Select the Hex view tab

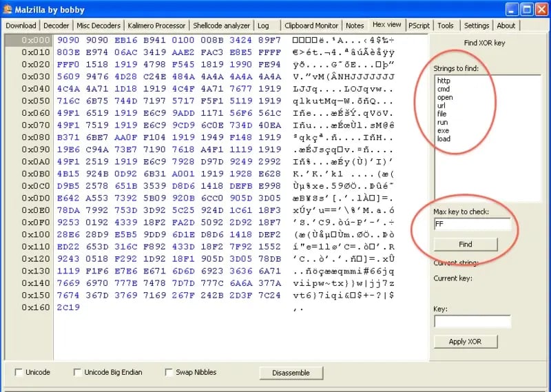(386, 25)
